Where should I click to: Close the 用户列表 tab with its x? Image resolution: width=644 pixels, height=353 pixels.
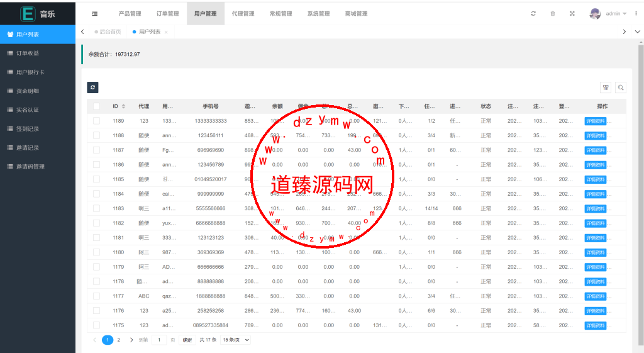point(166,32)
